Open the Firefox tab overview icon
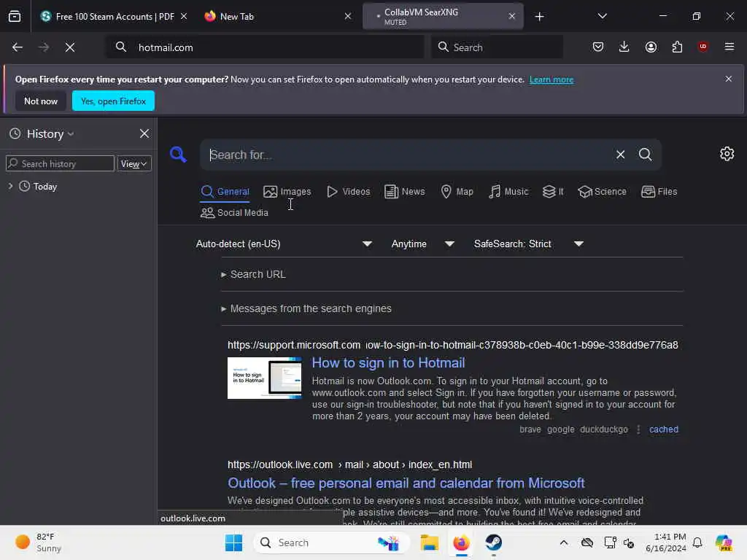The height and width of the screenshot is (560, 747). point(15,17)
